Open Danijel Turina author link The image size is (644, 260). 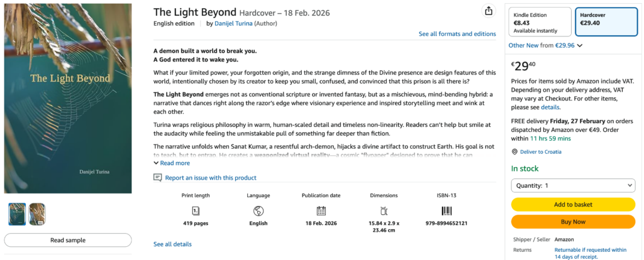pyautogui.click(x=234, y=24)
